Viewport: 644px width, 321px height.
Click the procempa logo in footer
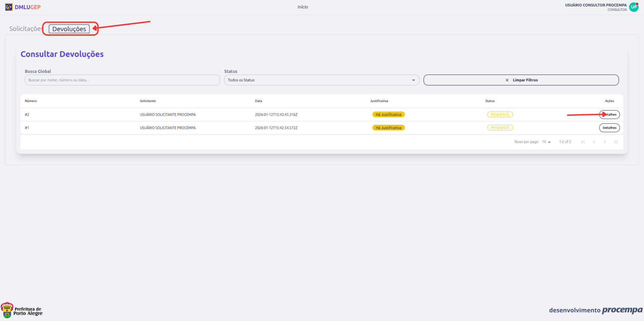622,310
